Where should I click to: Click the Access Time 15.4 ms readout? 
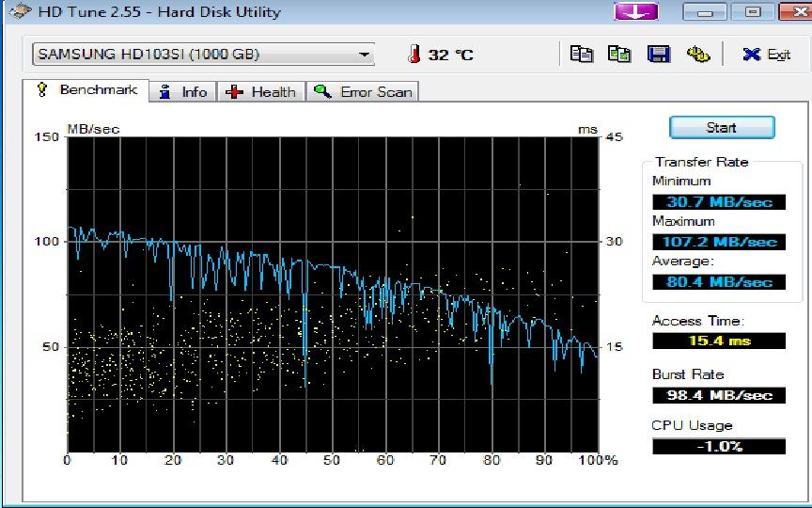(x=719, y=341)
